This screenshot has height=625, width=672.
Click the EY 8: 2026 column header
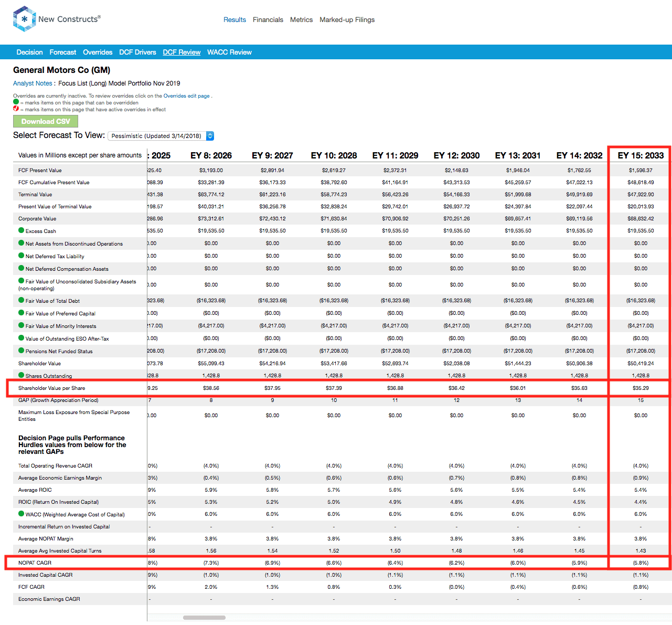[211, 155]
